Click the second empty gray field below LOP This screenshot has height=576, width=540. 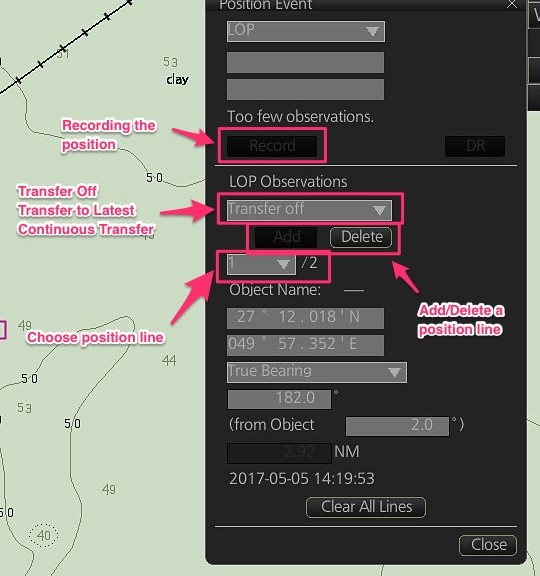[x=305, y=89]
